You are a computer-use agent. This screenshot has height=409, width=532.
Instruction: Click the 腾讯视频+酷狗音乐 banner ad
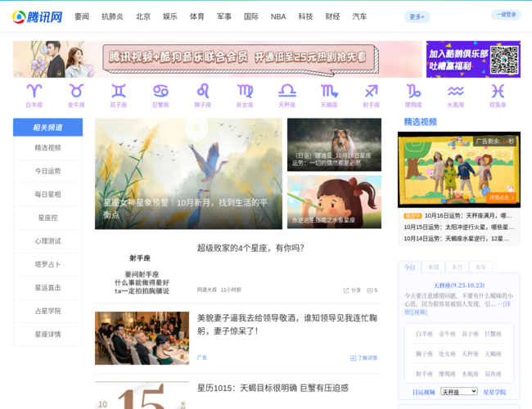click(218, 60)
